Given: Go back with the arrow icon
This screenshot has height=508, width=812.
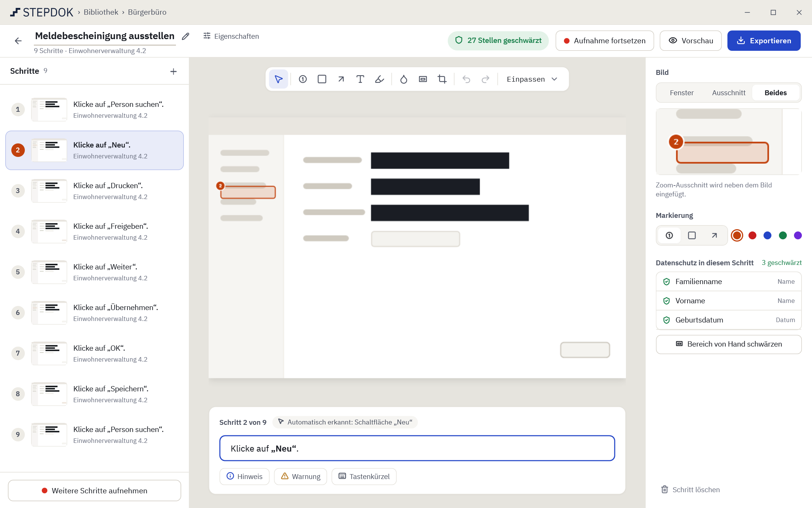Looking at the screenshot, I should [x=18, y=41].
